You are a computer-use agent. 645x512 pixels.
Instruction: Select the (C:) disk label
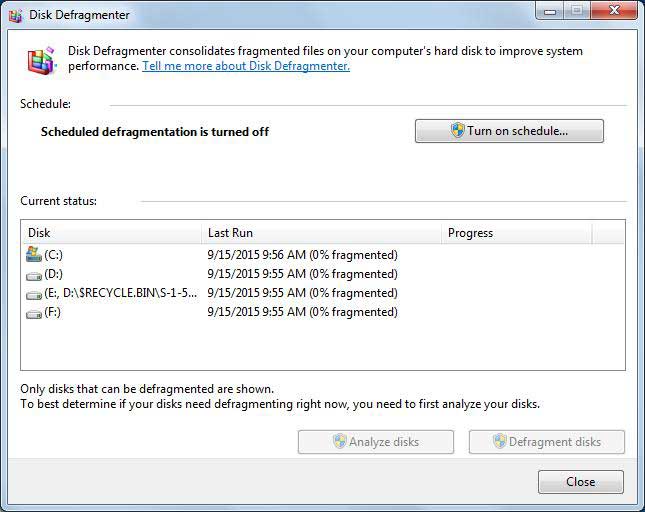tap(53, 255)
